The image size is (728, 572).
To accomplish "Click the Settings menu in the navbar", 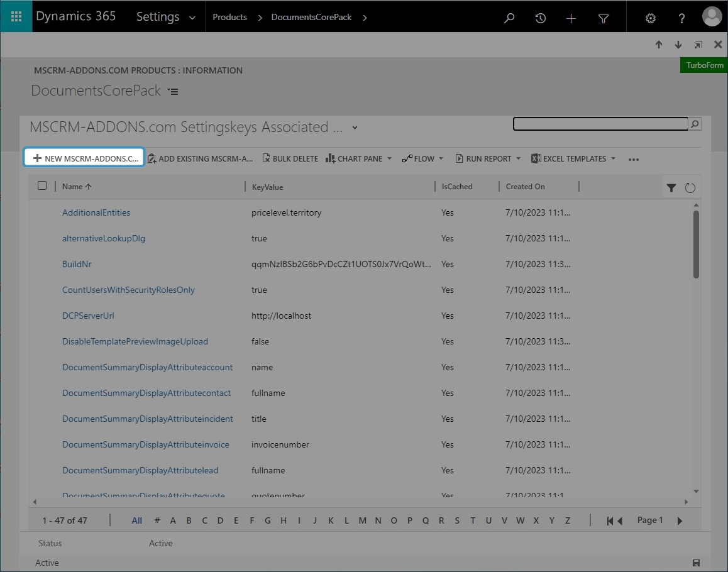I will (x=158, y=17).
